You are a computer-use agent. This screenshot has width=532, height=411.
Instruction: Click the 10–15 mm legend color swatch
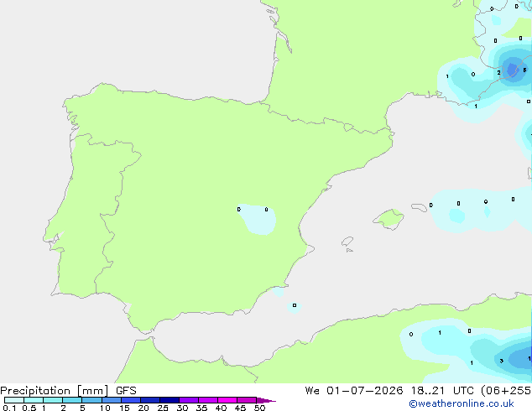point(111,400)
